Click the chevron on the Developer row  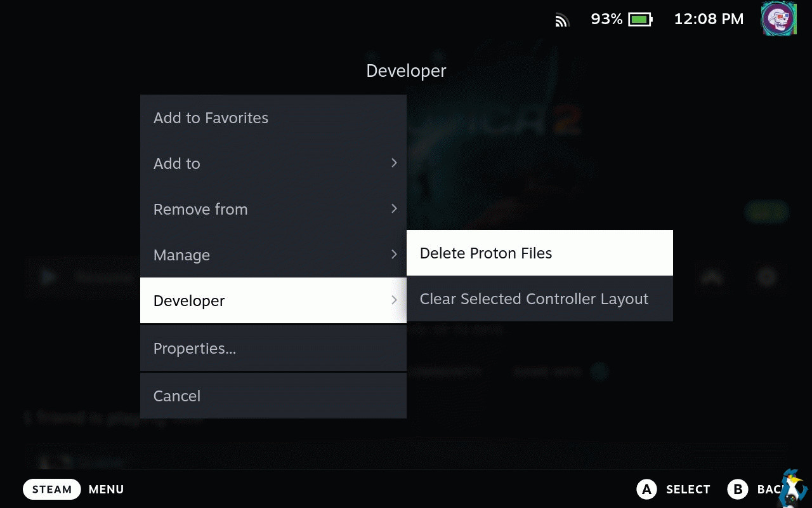coord(394,300)
